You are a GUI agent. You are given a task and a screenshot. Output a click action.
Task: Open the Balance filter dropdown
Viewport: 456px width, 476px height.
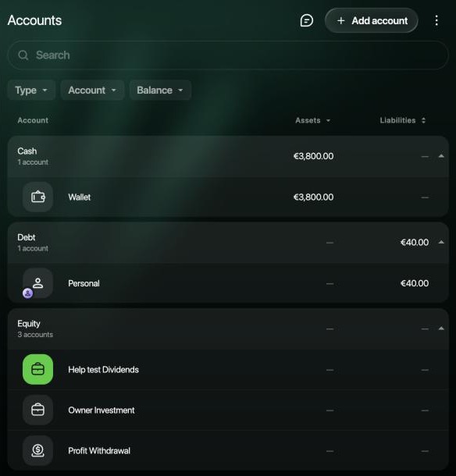pyautogui.click(x=160, y=91)
